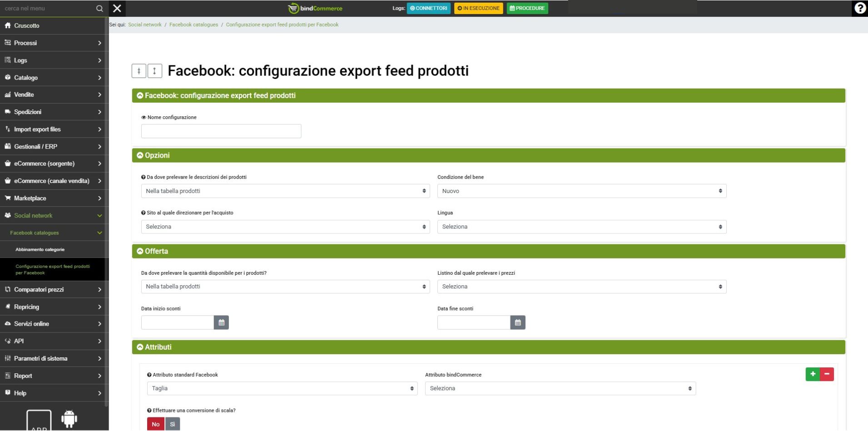Remove attribute row with red minus button

827,374
